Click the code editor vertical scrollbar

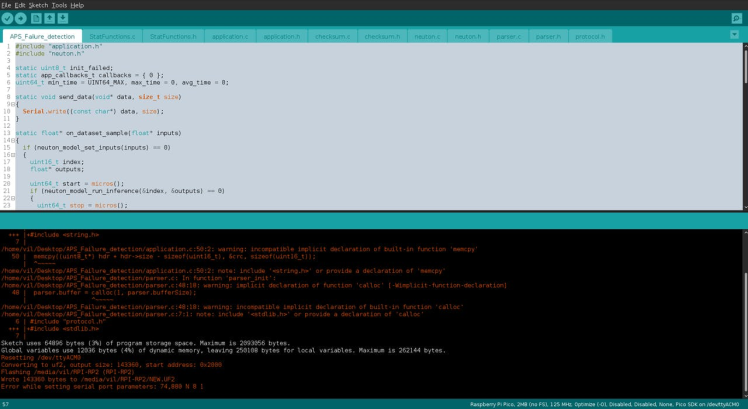point(745,126)
